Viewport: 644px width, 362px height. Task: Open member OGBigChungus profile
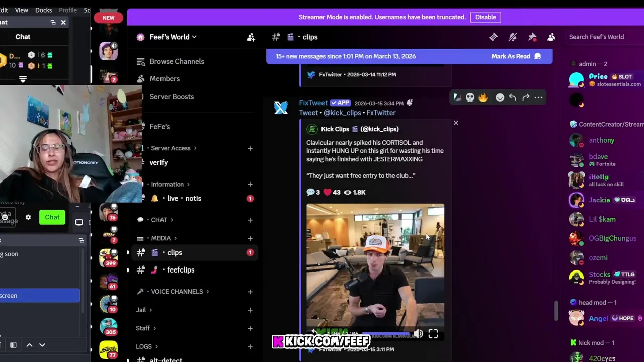click(x=605, y=238)
